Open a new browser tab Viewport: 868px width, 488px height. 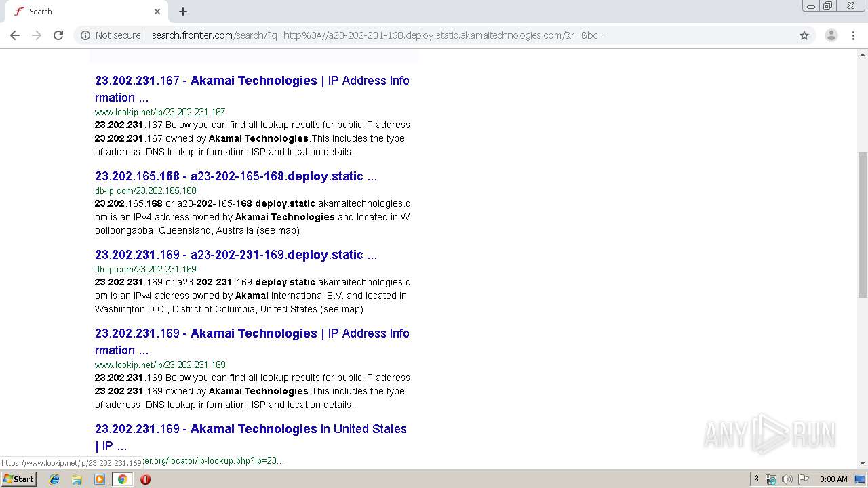coord(183,12)
